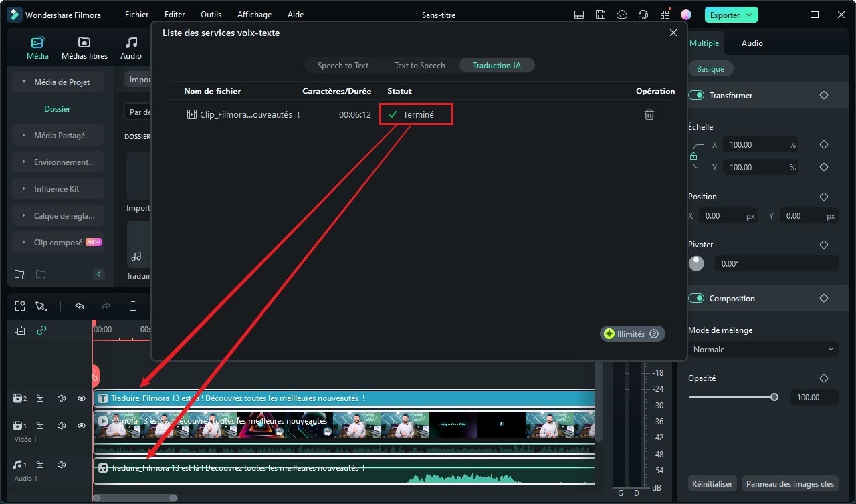Mute the Audio 1 track
The height and width of the screenshot is (504, 856).
point(62,465)
